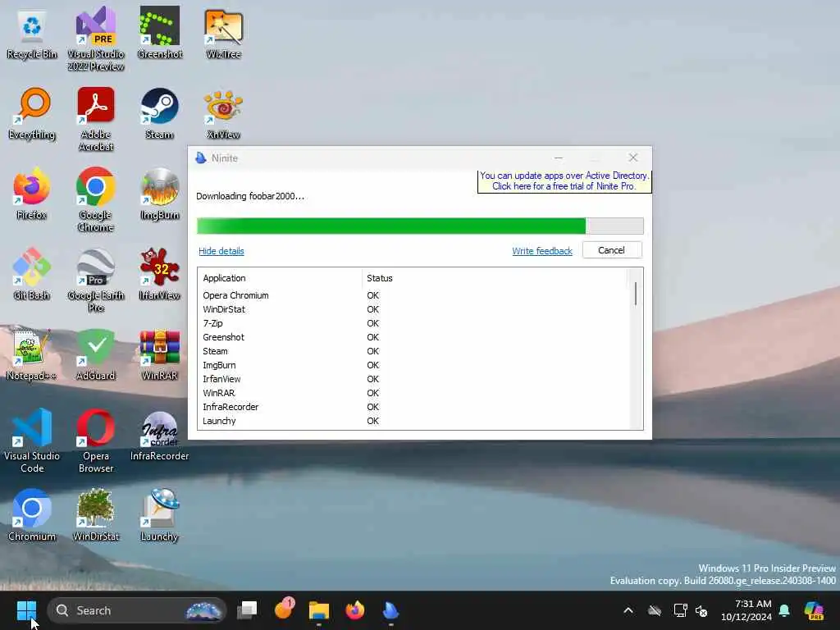
Task: Select the Notepad++ desktop icon
Action: click(32, 354)
